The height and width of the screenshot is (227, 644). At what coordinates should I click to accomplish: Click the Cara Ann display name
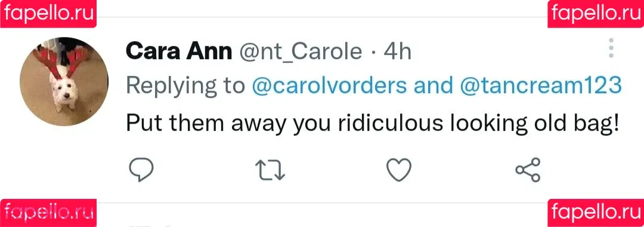179,52
